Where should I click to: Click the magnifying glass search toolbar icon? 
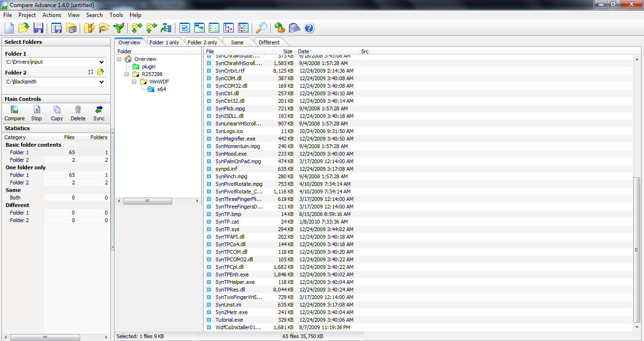tap(261, 28)
